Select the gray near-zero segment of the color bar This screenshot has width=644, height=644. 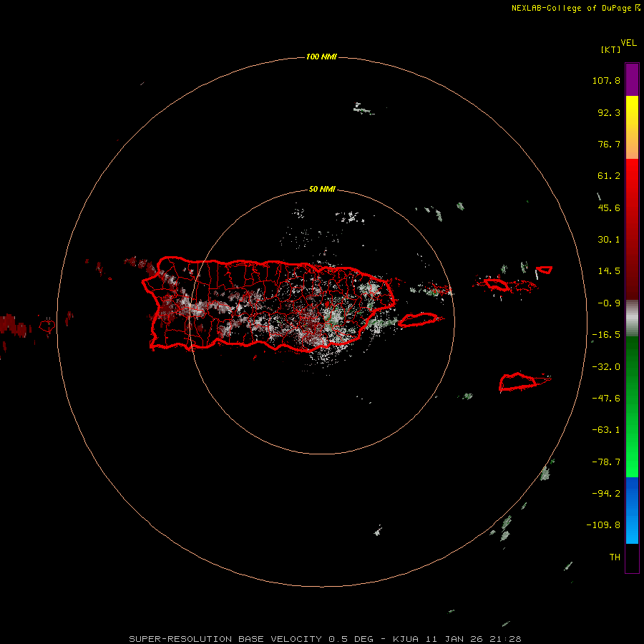tap(632, 318)
